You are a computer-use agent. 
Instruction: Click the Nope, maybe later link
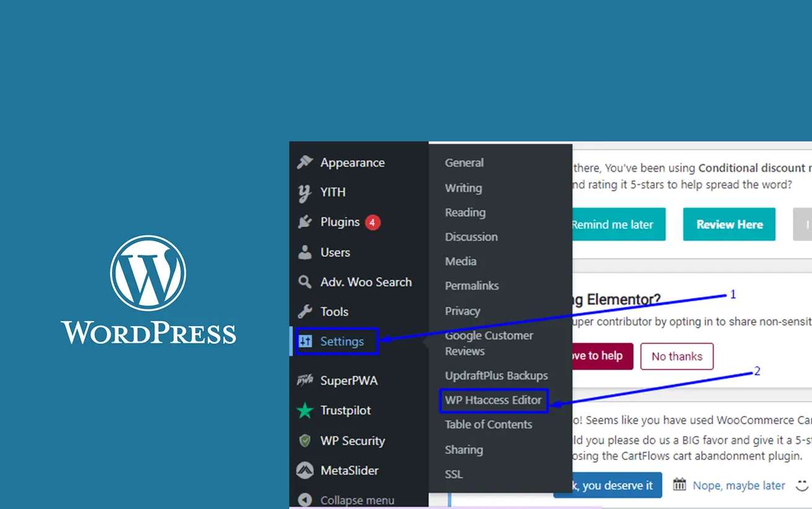[x=739, y=485]
